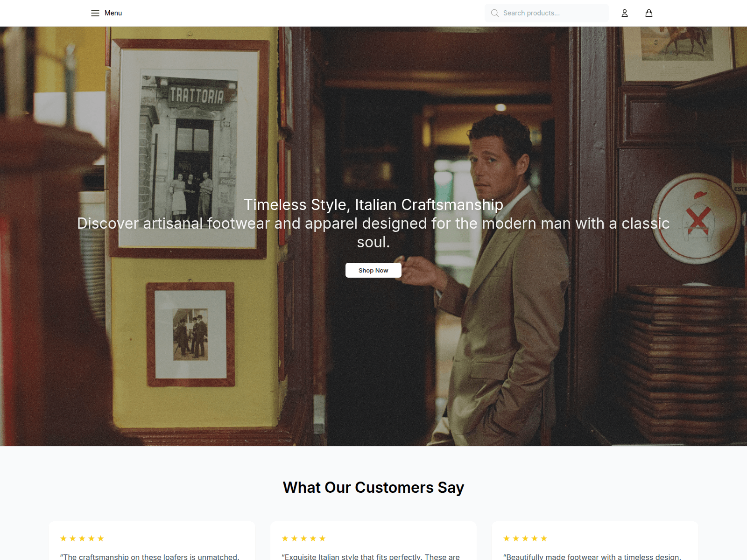Click the hero headline 'Timeless Style, Italian Craftsmanship'
Viewport: 747px width, 560px height.
click(x=373, y=204)
